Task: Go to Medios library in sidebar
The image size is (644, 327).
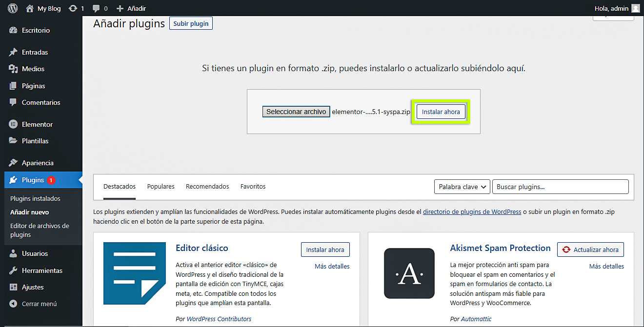Action: pyautogui.click(x=33, y=69)
